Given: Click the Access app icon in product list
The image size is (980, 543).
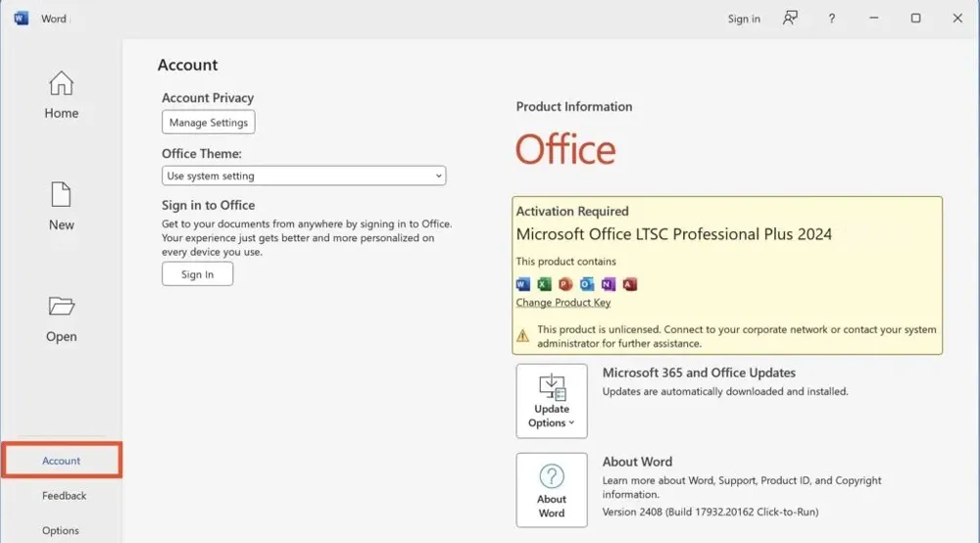Looking at the screenshot, I should [629, 284].
